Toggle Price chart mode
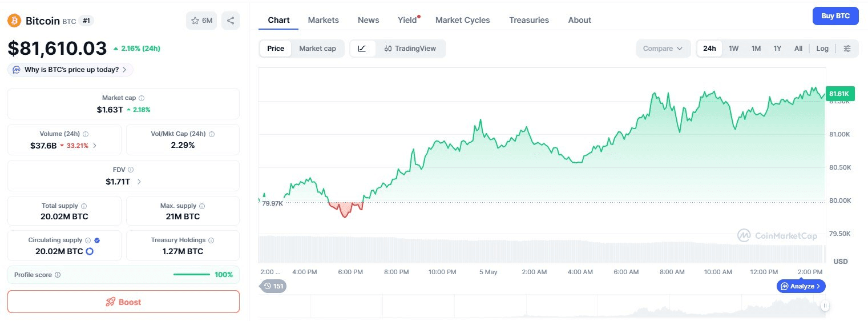The height and width of the screenshot is (321, 868). click(x=276, y=49)
